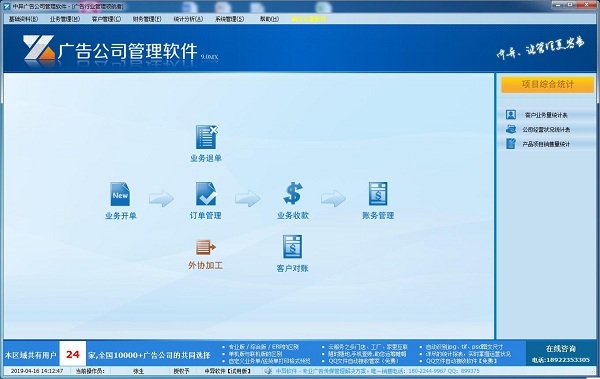Image resolution: width=600 pixels, height=379 pixels.
Task: Open the 客户对账 icon
Action: (x=292, y=247)
